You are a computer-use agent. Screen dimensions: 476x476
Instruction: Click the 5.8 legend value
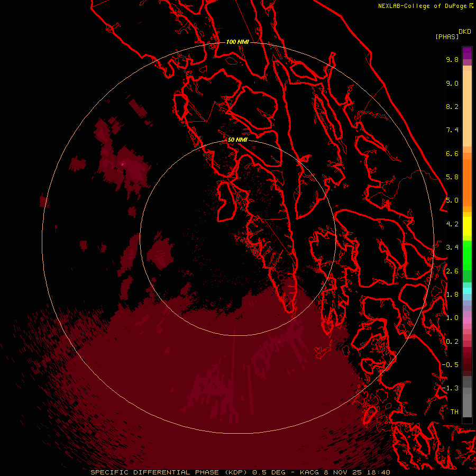pyautogui.click(x=452, y=177)
